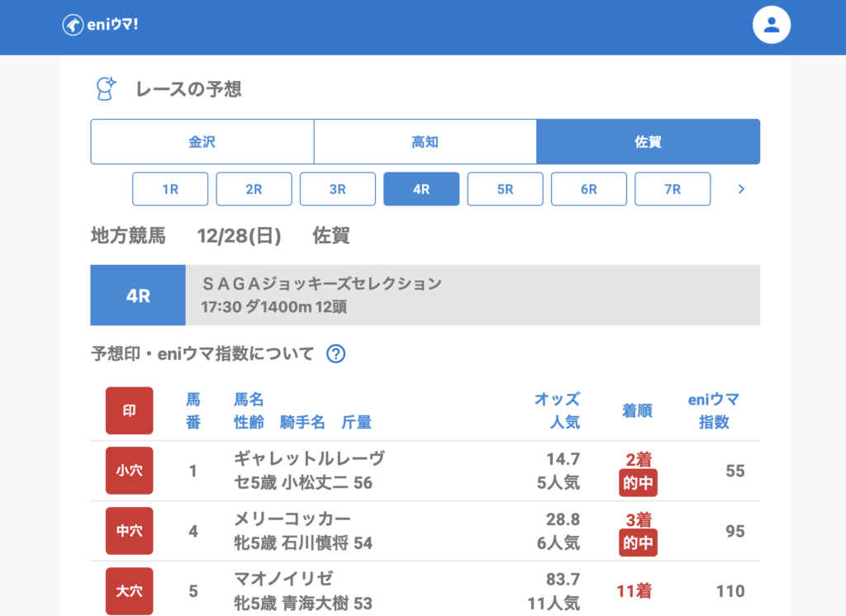Select race 7R button

point(672,189)
